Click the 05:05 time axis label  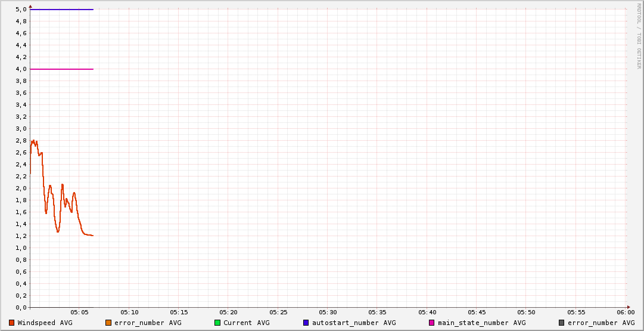point(80,312)
